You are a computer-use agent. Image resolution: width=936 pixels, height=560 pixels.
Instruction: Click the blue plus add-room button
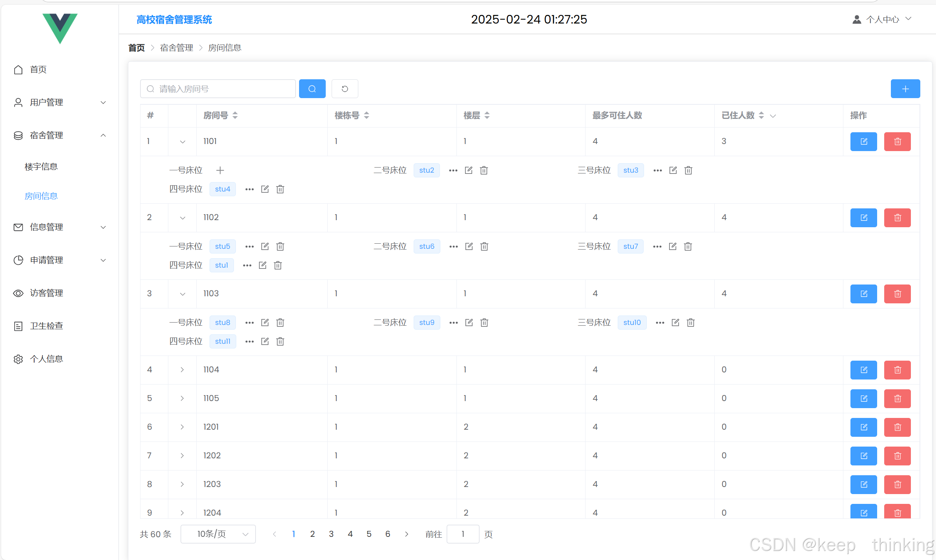coord(905,89)
